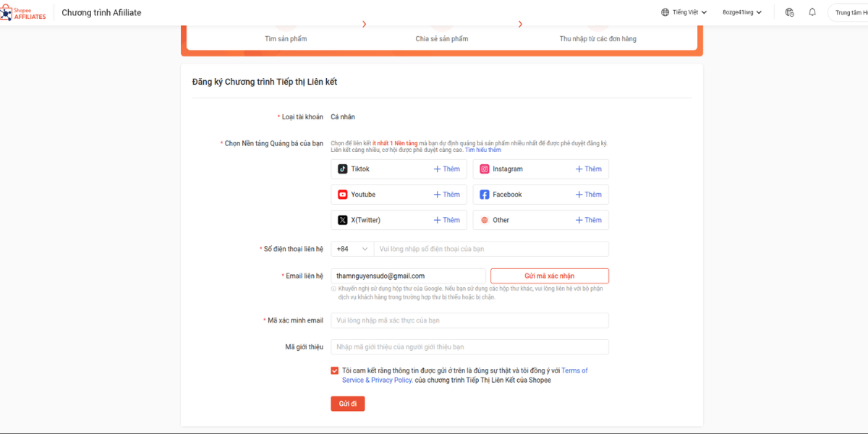Add Facebook via its Thêm button
The width and height of the screenshot is (868, 434).
click(x=588, y=195)
